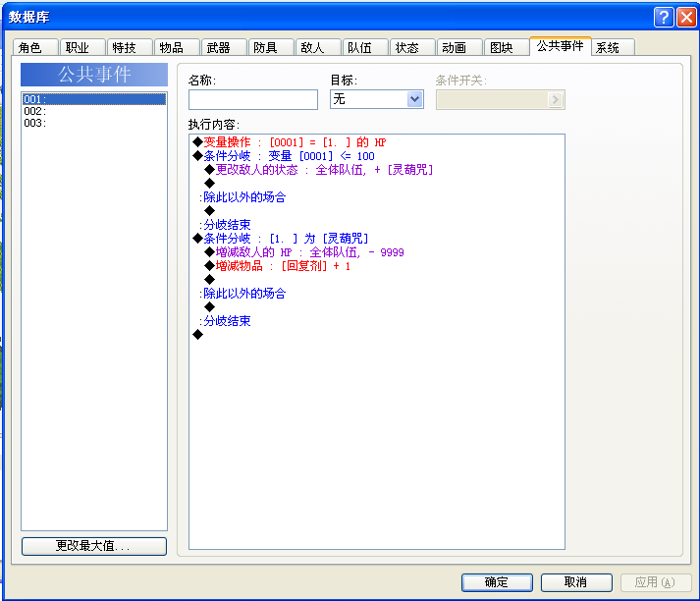The width and height of the screenshot is (700, 601).
Task: Open the 敌人 tab
Action: point(318,47)
